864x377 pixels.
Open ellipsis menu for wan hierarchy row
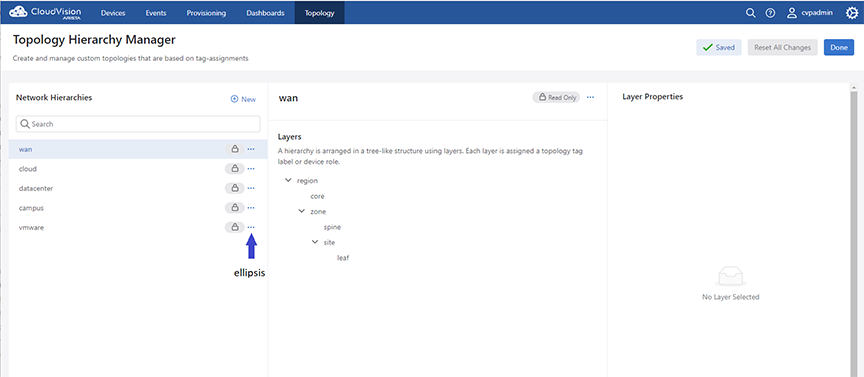coord(251,149)
